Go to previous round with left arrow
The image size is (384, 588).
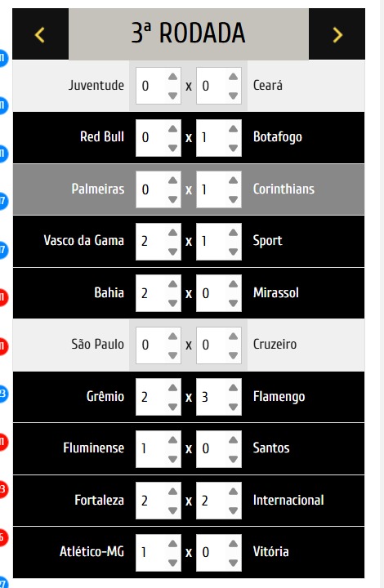pos(41,34)
